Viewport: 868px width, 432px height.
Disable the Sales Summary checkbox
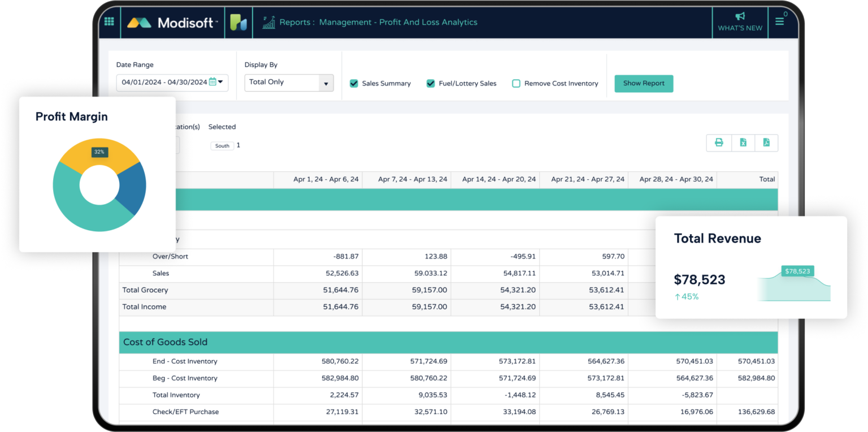[x=354, y=83]
